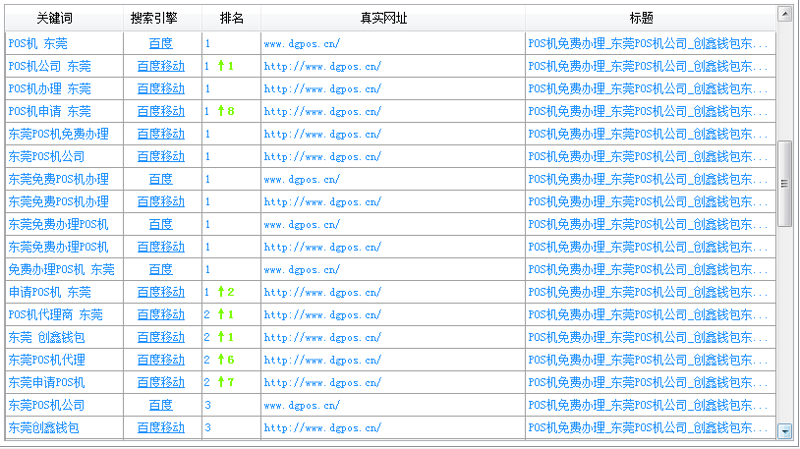Click URL in 东莞创鑫钱包 row
800x449 pixels.
[x=322, y=428]
